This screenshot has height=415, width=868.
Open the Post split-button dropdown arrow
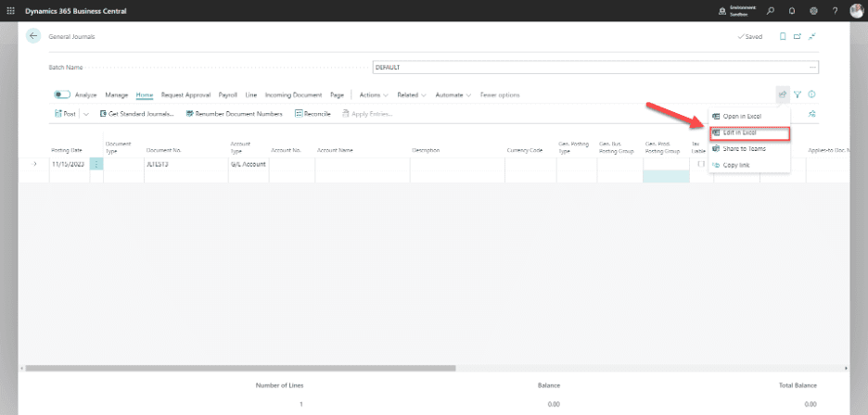coord(86,114)
